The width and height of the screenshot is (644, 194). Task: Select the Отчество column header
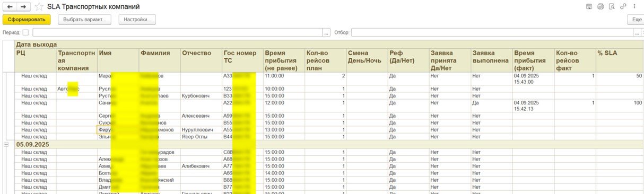pos(201,60)
